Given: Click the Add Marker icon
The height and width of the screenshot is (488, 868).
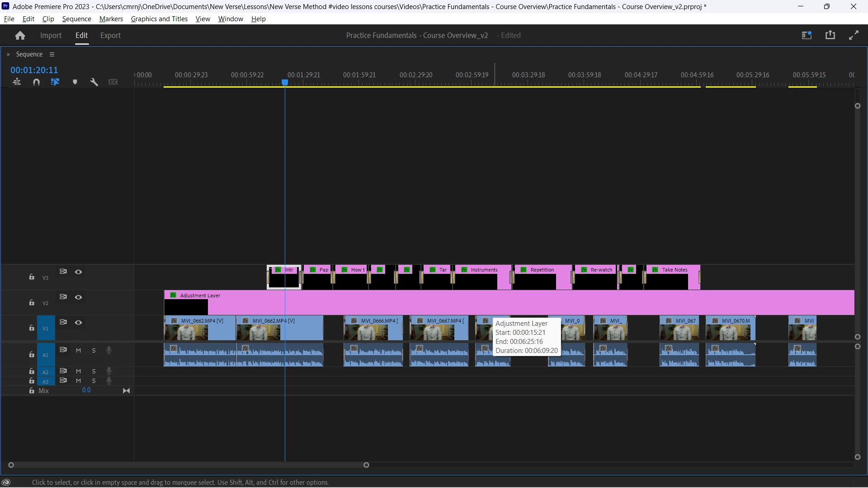Looking at the screenshot, I should click(75, 82).
